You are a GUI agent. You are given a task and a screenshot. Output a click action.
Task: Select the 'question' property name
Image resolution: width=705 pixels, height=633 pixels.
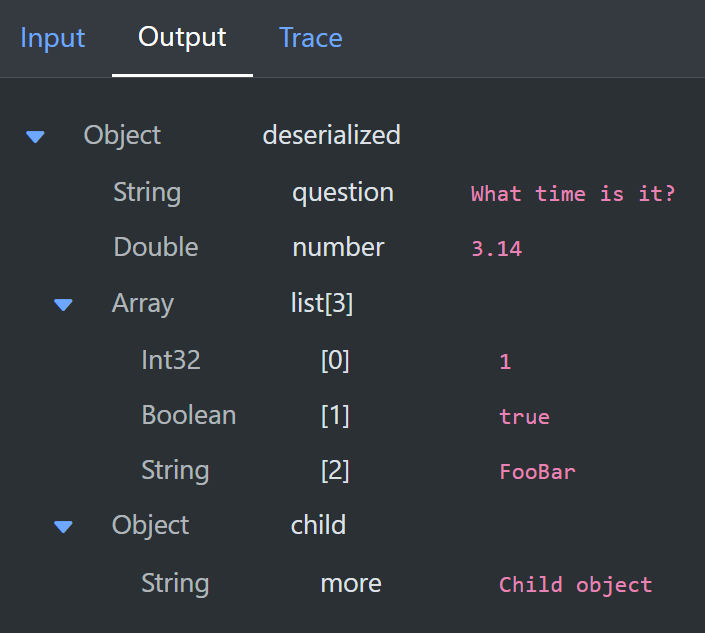342,192
